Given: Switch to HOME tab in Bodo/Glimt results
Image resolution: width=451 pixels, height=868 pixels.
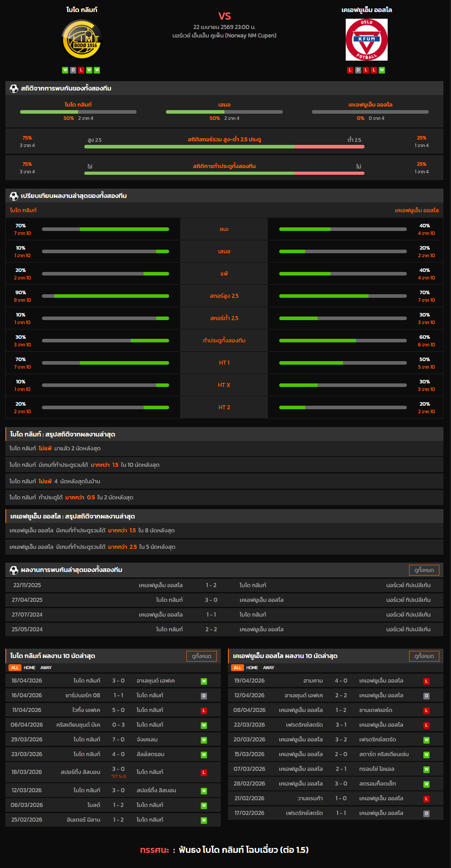Looking at the screenshot, I should point(29,668).
